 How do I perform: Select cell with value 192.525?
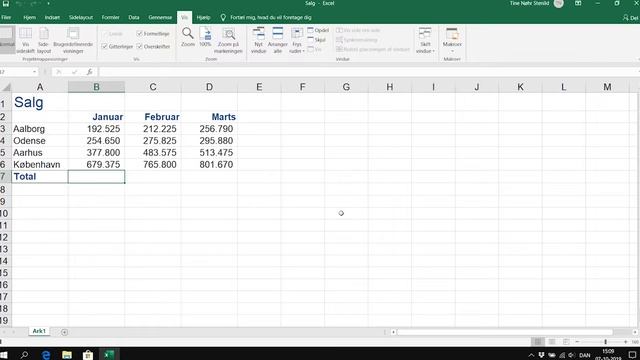click(96, 129)
